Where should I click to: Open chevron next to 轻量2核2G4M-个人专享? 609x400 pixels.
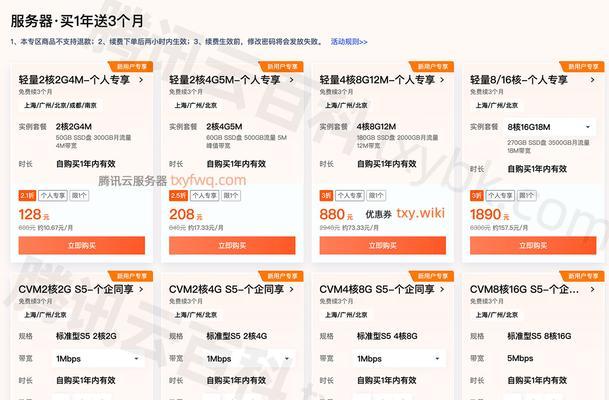pyautogui.click(x=141, y=80)
